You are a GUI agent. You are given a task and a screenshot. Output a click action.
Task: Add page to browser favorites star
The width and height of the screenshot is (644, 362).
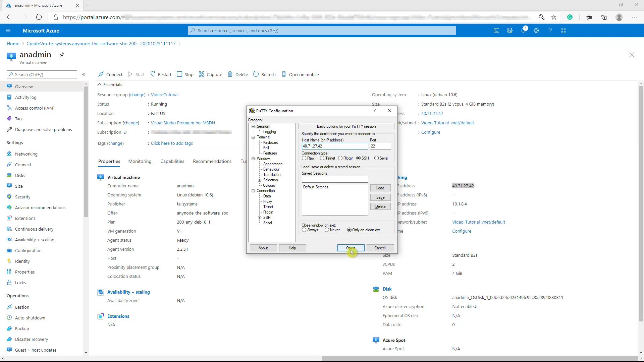point(554,17)
